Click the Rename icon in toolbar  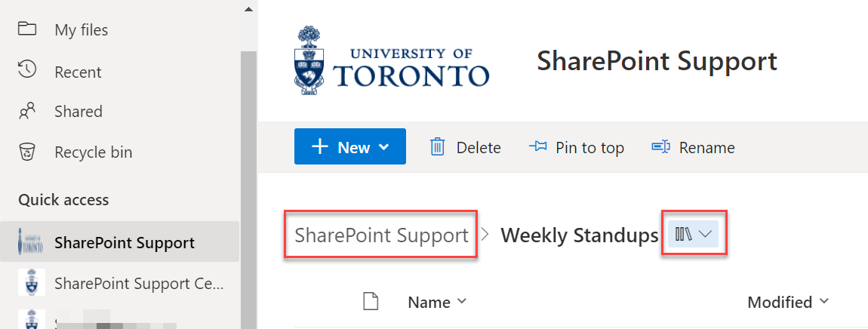661,147
